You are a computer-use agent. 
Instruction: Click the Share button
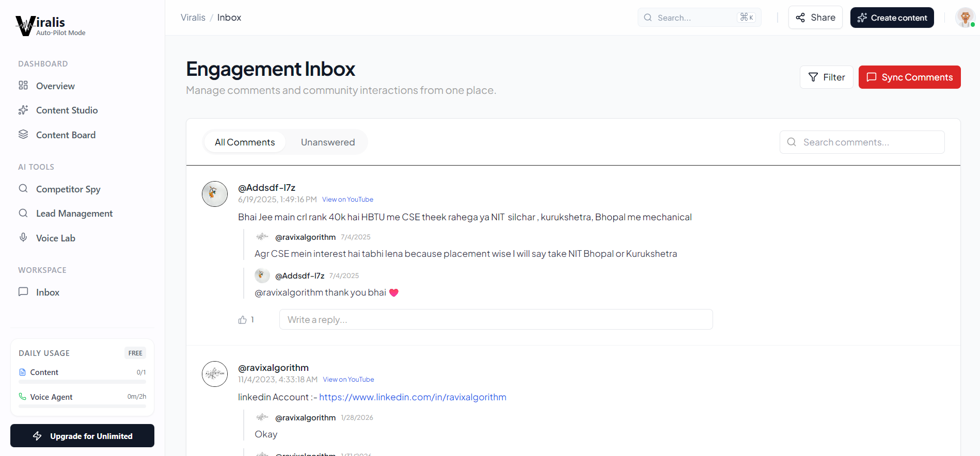[815, 18]
